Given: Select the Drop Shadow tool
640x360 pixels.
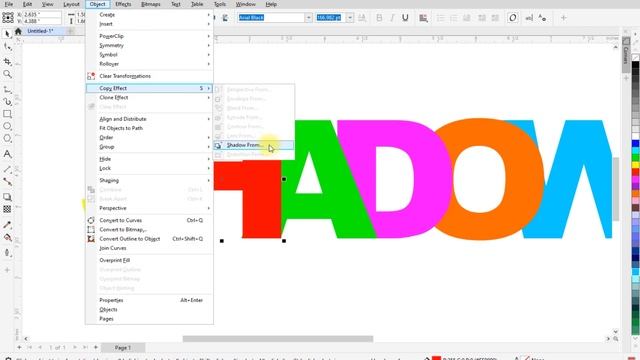Looking at the screenshot, I should 7,197.
